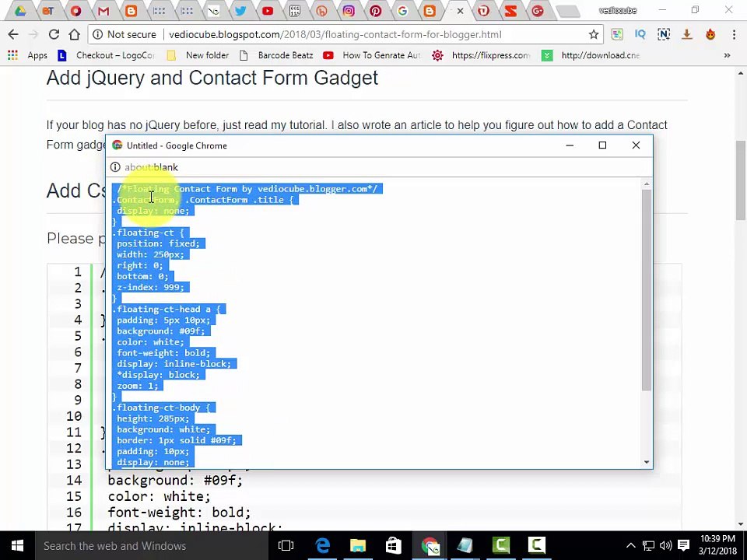Switch to the Google+ tab
This screenshot has height=560, width=747.
[x=538, y=10]
